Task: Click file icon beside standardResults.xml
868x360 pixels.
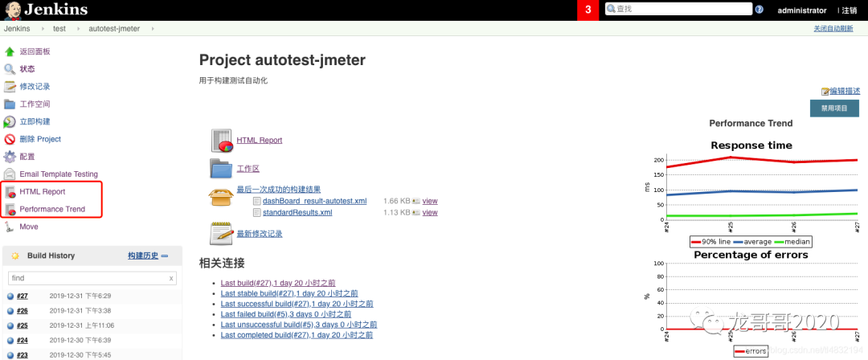Action: coord(257,212)
